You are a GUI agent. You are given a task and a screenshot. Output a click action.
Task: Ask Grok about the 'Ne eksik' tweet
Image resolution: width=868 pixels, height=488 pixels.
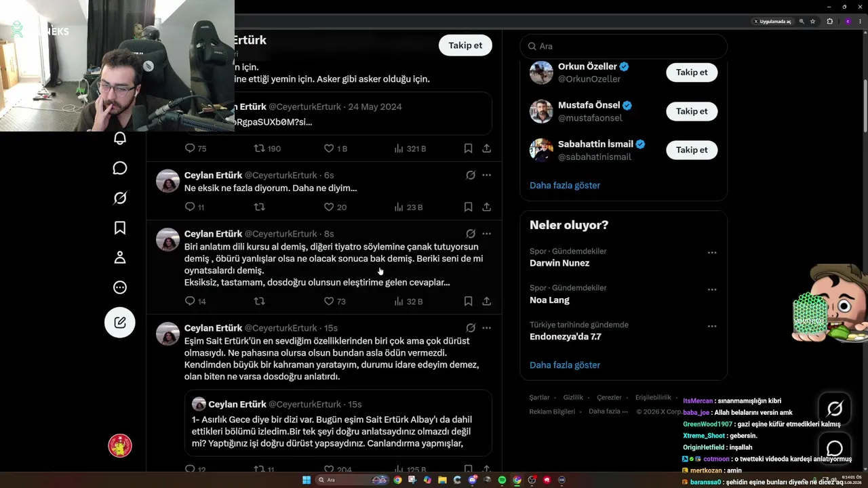coord(471,175)
